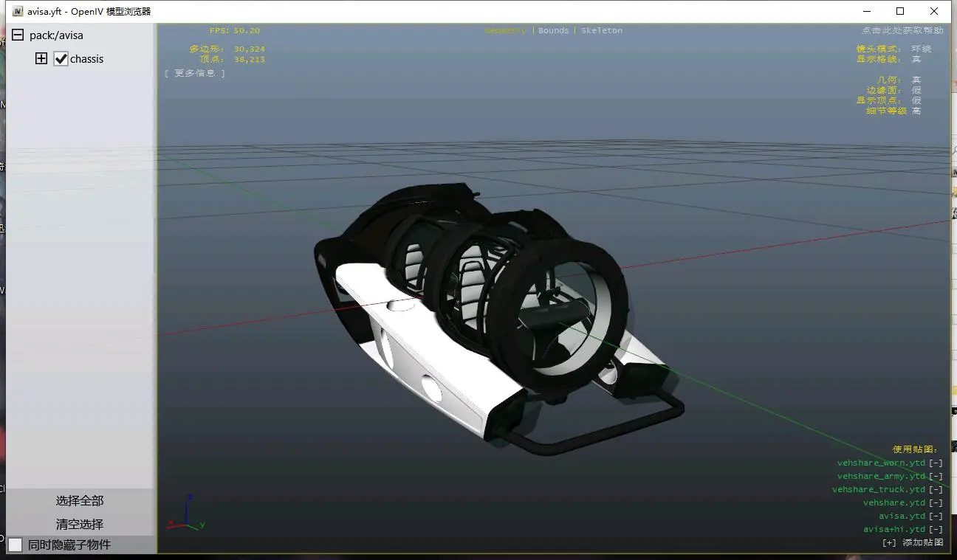The image size is (957, 560).
Task: Click the vehshare_worn.ytd texture name
Action: [881, 463]
